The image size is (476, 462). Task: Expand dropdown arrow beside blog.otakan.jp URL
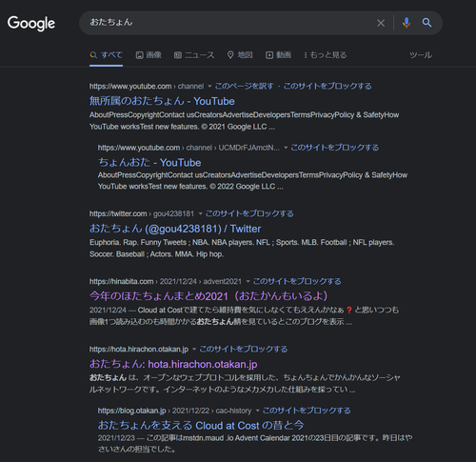258,411
